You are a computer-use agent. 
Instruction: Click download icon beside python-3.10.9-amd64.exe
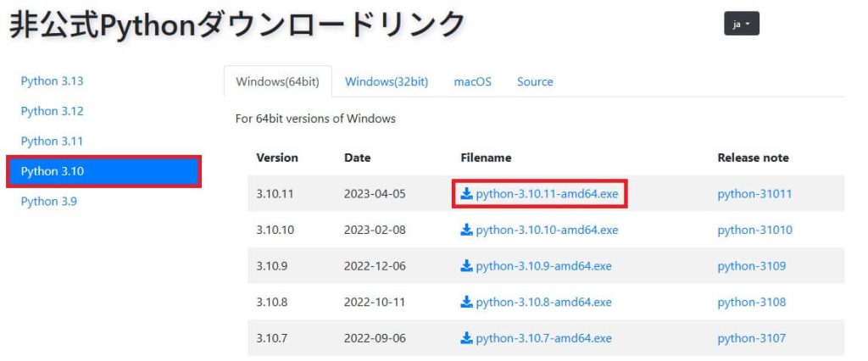point(467,266)
